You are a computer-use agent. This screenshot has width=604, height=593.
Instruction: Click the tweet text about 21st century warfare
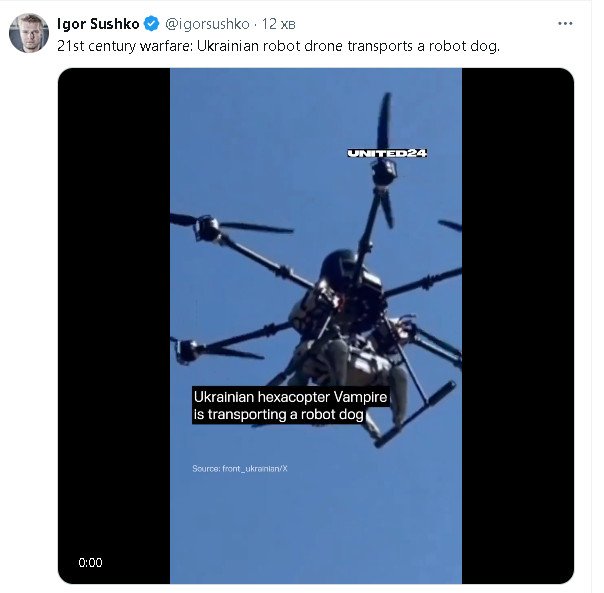coord(278,46)
